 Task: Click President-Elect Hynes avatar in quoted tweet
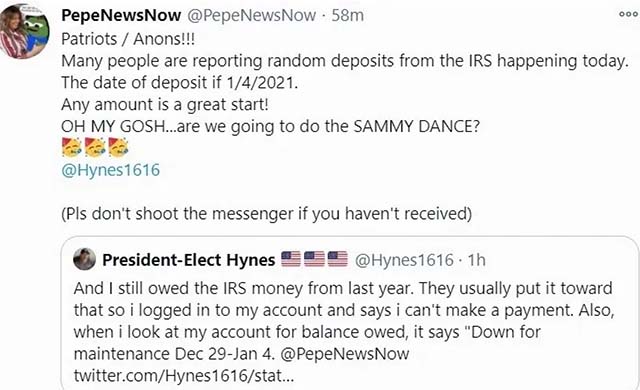point(84,259)
